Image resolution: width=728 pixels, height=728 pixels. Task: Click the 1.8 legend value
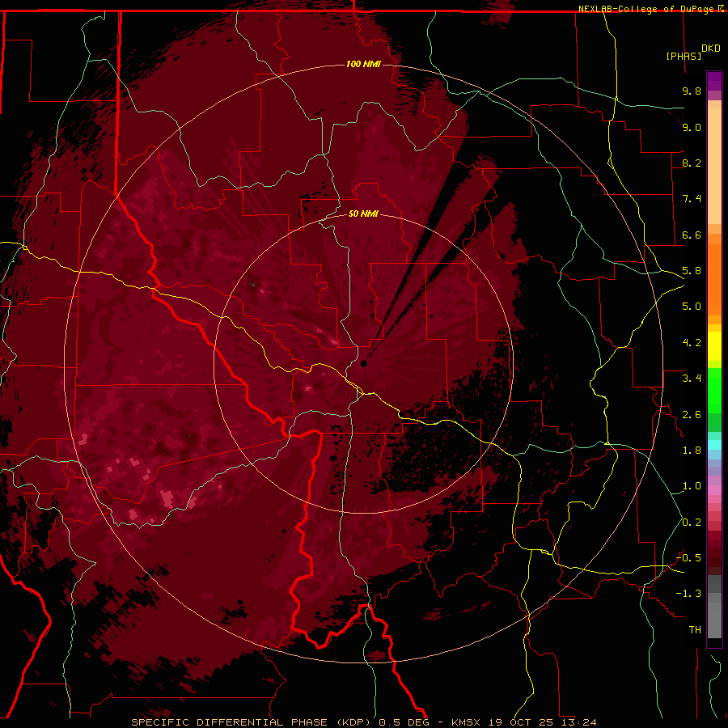point(692,451)
